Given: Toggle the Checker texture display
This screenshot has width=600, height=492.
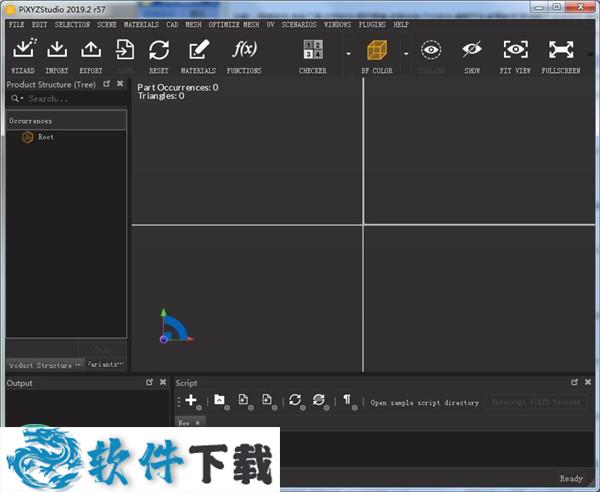Looking at the screenshot, I should coord(313,50).
